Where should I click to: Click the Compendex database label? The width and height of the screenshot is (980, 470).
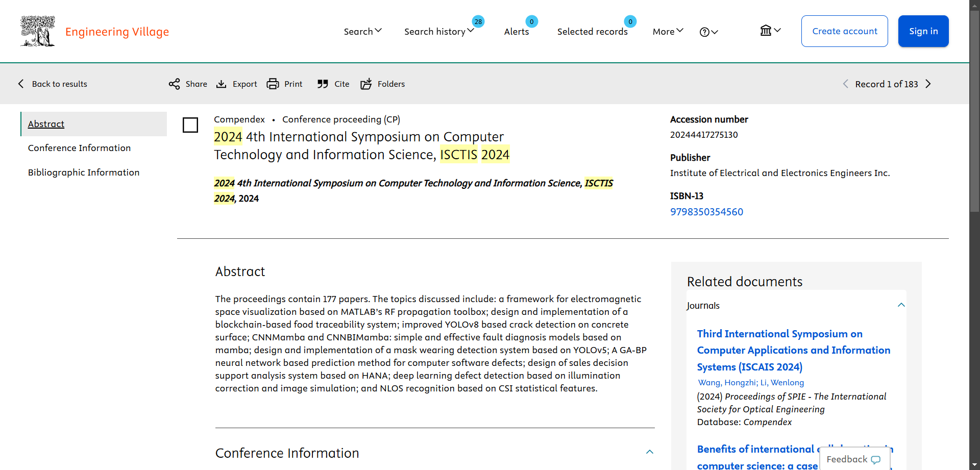[x=239, y=119]
